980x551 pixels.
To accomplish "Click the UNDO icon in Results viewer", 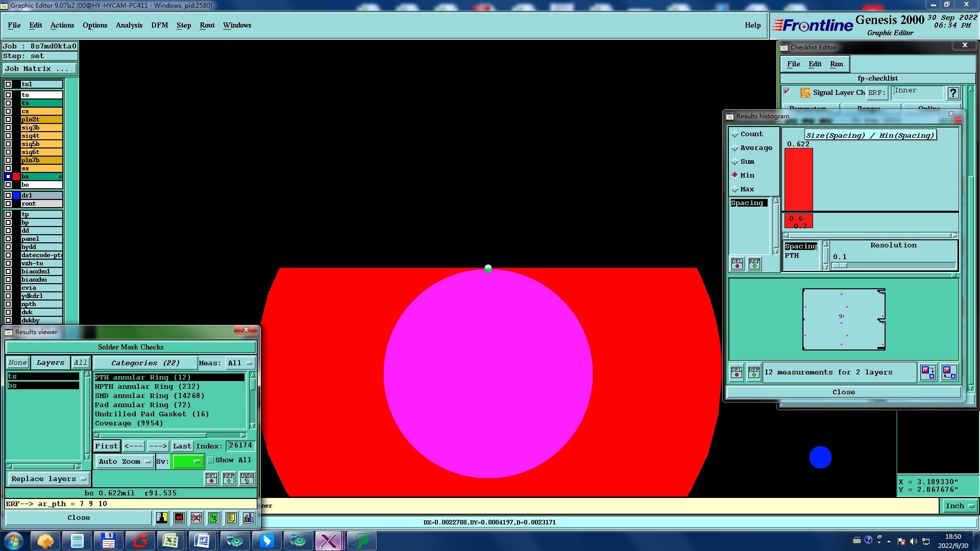I will pyautogui.click(x=247, y=479).
